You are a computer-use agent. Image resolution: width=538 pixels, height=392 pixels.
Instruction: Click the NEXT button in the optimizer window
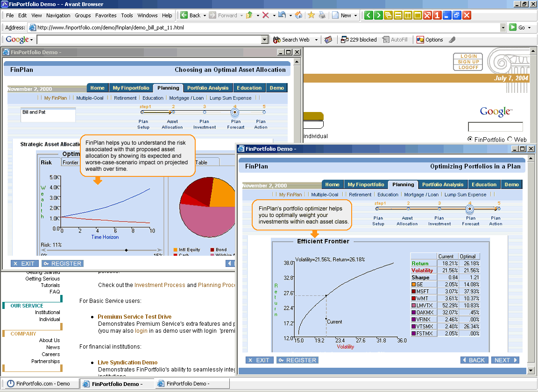pos(505,360)
